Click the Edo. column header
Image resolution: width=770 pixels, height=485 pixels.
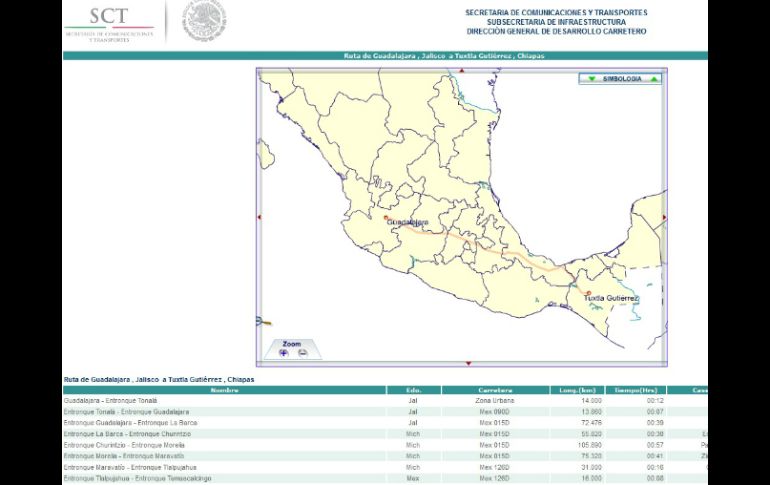point(413,390)
